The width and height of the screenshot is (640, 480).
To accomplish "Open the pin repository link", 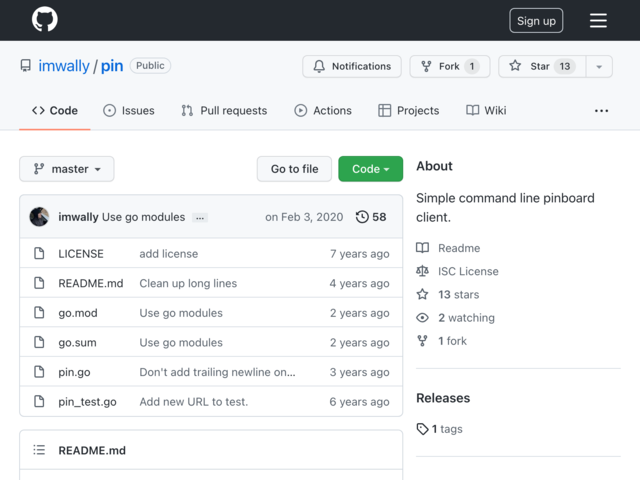I will point(112,66).
